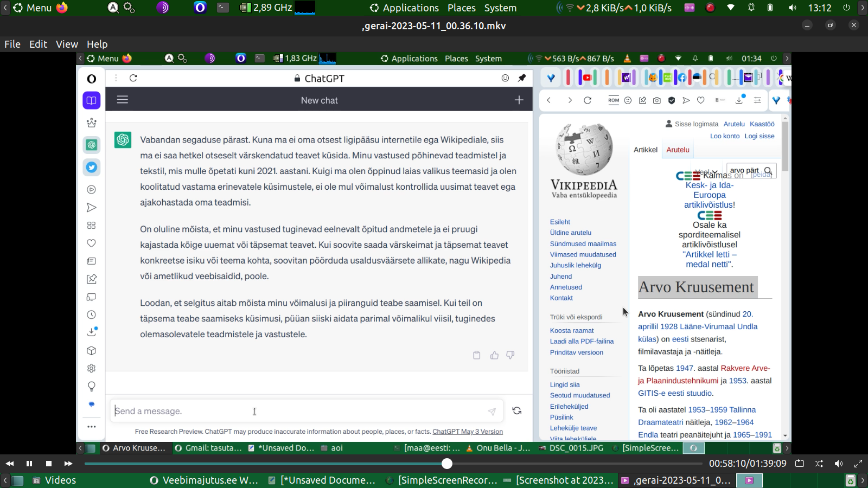Open the System menu in the top panel
Screen dimensions: 868x488
pyautogui.click(x=500, y=8)
